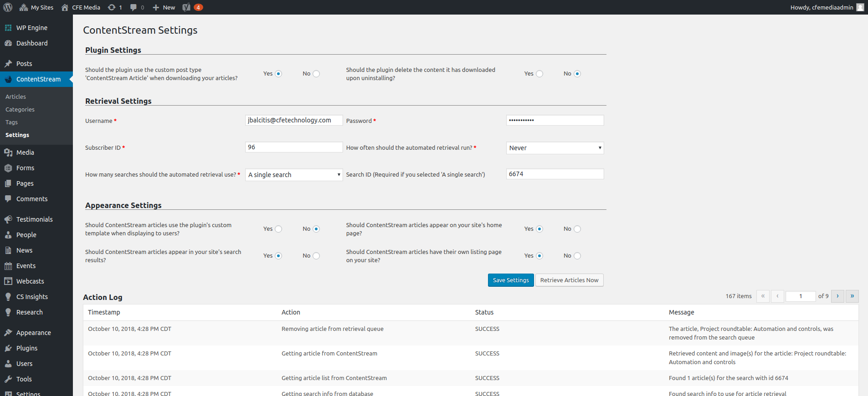Select No for articles on home page
Viewport: 868px width, 396px height.
[577, 229]
